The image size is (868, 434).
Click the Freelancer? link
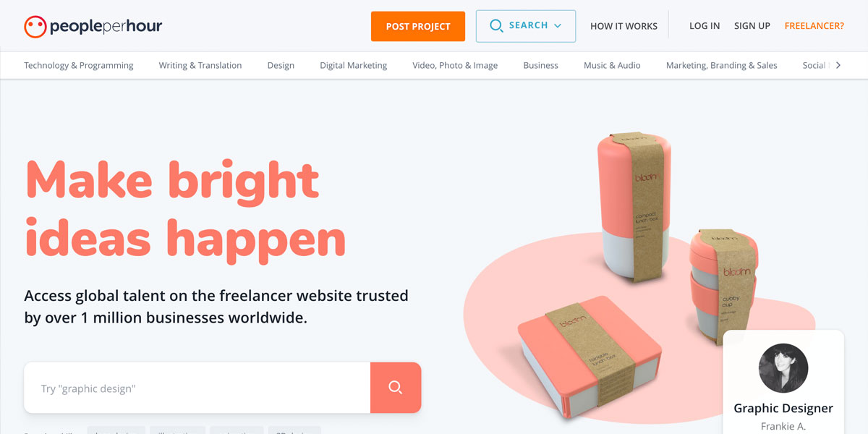pos(814,26)
